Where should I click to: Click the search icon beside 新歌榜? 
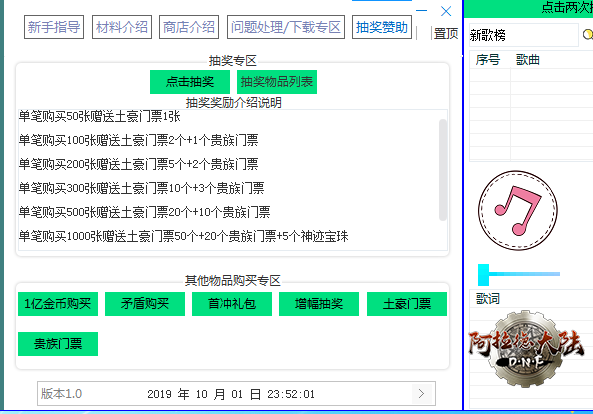tap(588, 34)
